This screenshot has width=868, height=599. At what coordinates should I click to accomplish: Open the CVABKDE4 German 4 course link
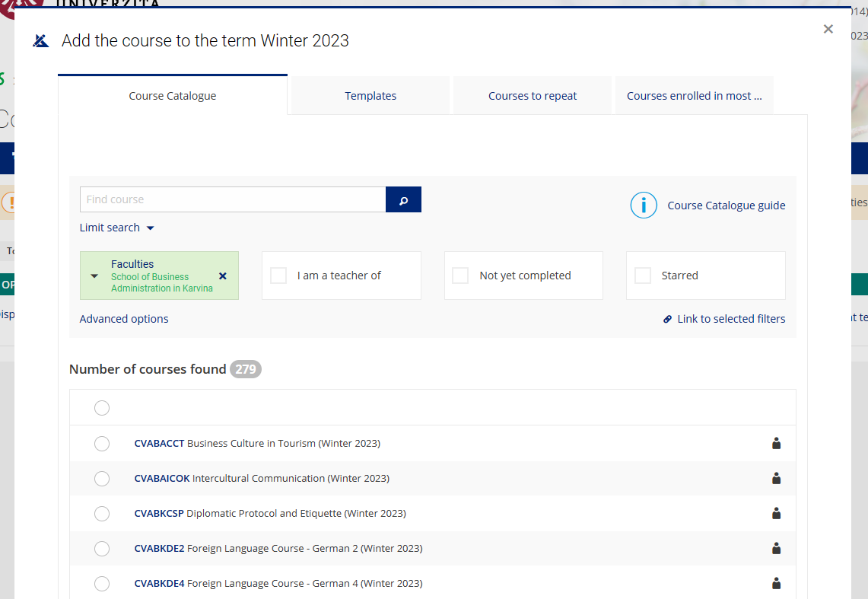pyautogui.click(x=278, y=583)
